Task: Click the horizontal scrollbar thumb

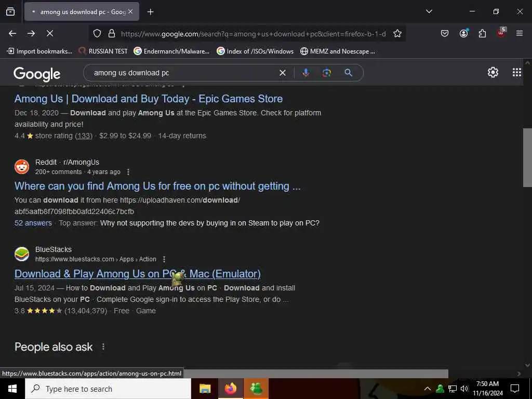Action: 315,373
